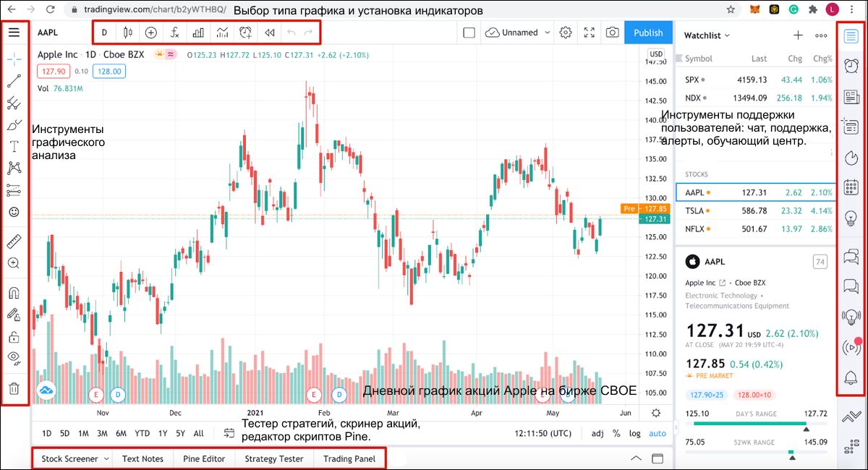This screenshot has width=868, height=470.
Task: Open the USD currency selector
Action: coord(657,54)
